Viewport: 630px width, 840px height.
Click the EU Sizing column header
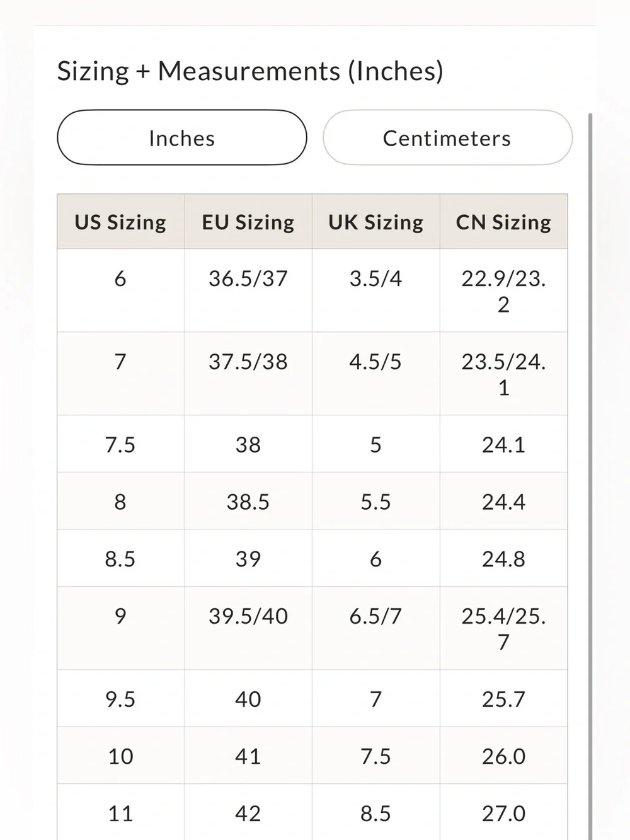tap(248, 222)
